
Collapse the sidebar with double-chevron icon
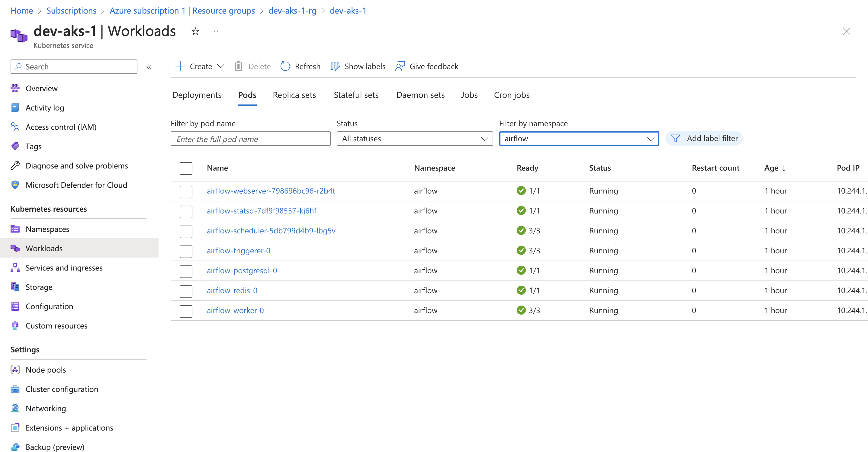[149, 67]
